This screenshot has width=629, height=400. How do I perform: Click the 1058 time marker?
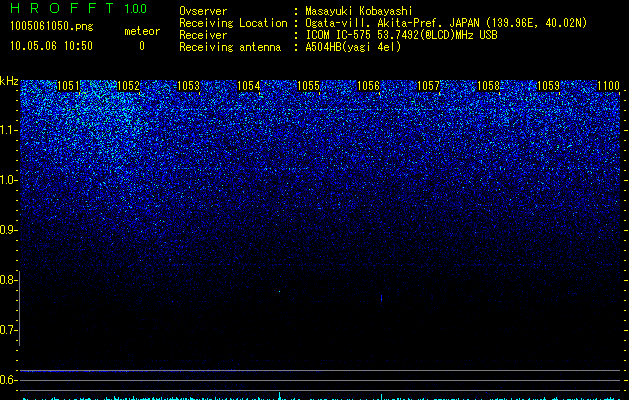coord(489,86)
